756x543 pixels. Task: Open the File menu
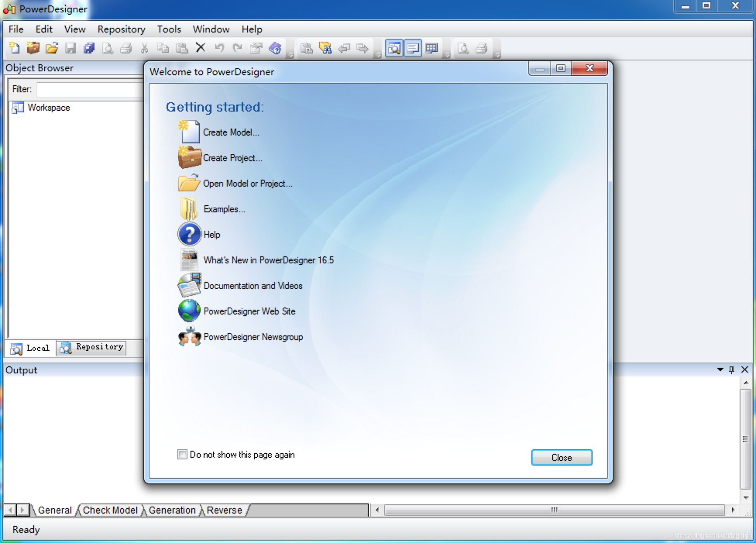pyautogui.click(x=16, y=29)
